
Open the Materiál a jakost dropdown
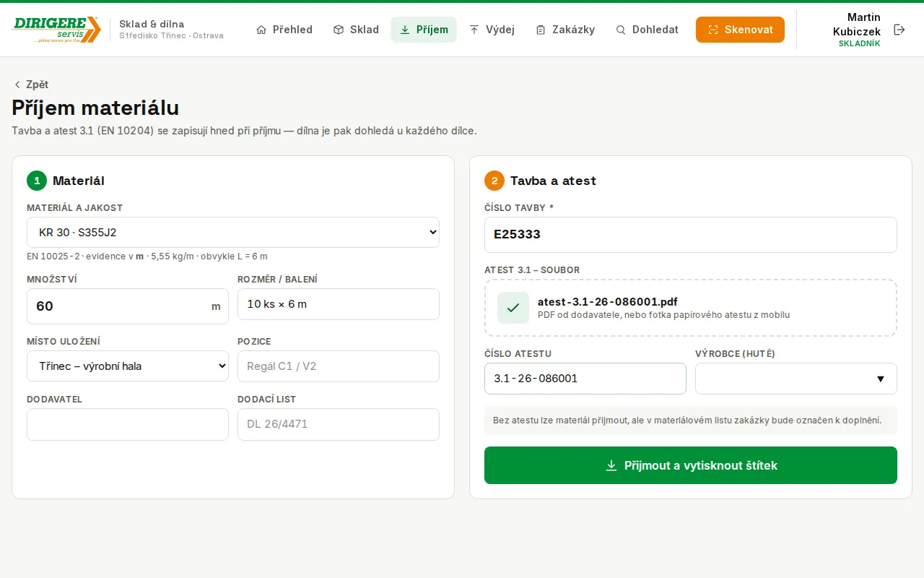pos(233,233)
